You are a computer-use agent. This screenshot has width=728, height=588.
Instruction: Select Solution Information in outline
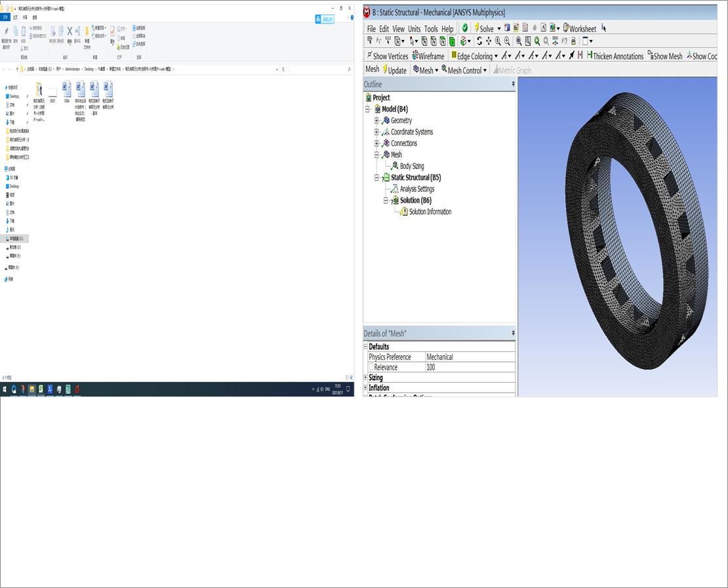point(430,212)
